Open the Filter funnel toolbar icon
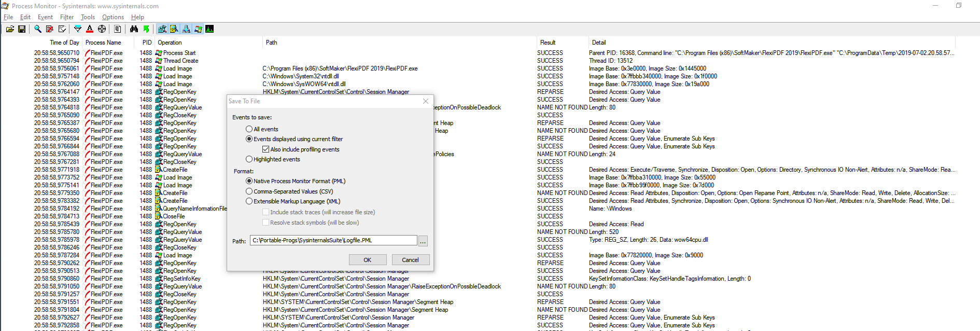This screenshot has height=331, width=980. click(x=78, y=29)
